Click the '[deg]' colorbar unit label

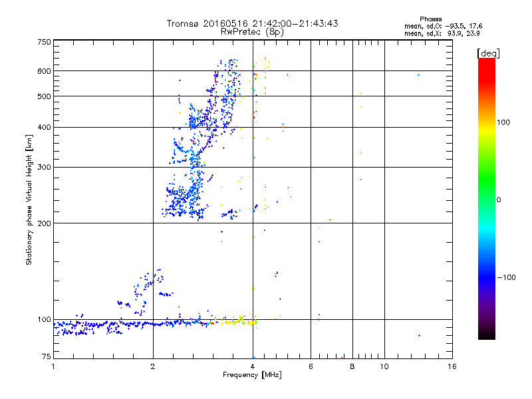[488, 54]
